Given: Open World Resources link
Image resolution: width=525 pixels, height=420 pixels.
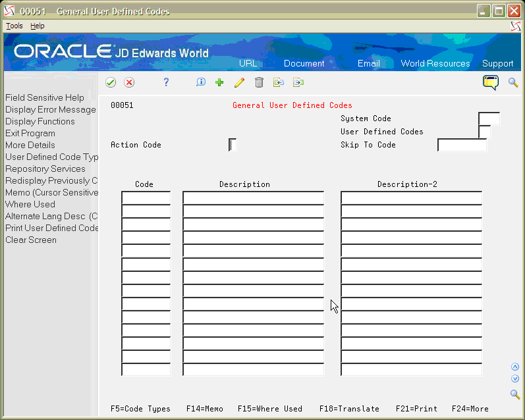Looking at the screenshot, I should click(x=435, y=63).
